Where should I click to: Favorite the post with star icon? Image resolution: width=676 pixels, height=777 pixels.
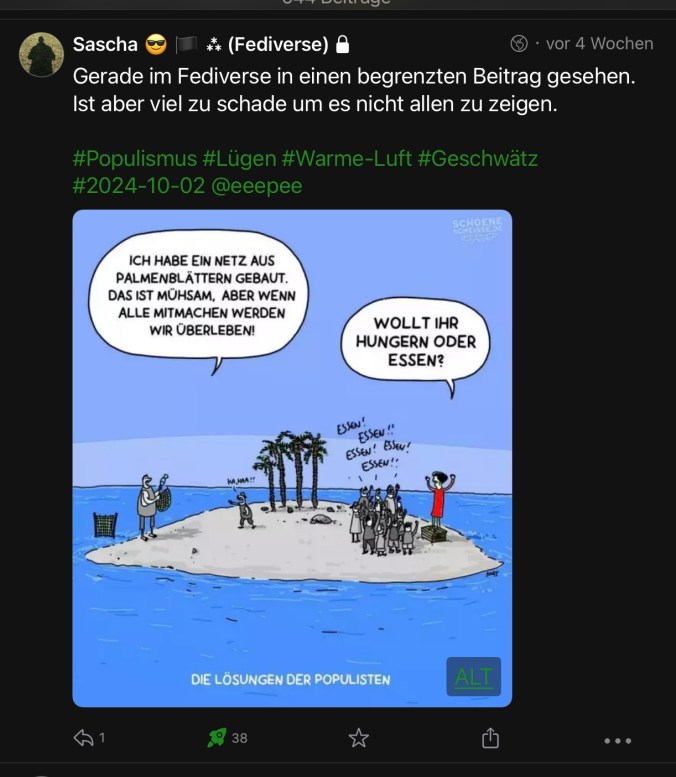click(x=358, y=738)
